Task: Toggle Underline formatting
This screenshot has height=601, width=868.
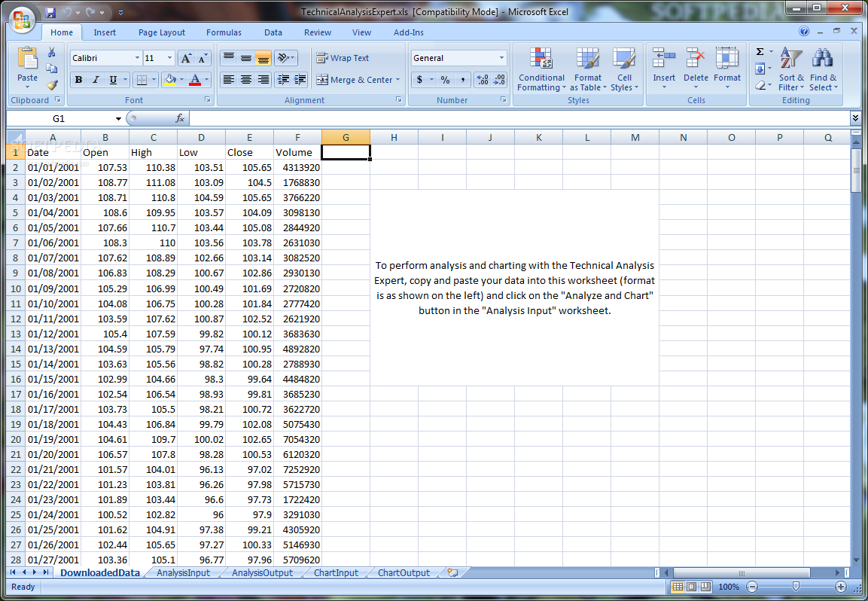Action: coord(113,80)
